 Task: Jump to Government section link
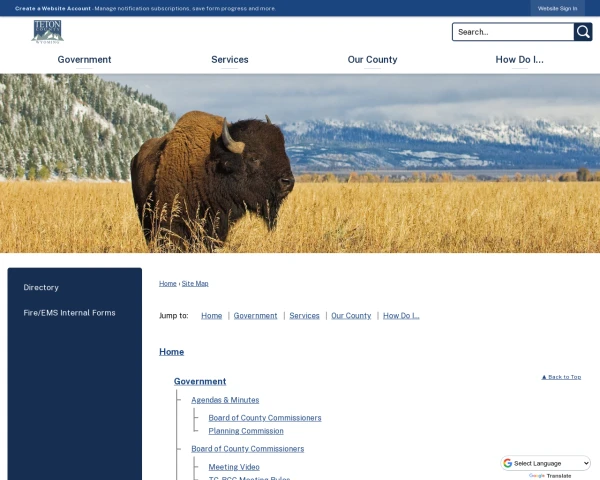(x=255, y=316)
